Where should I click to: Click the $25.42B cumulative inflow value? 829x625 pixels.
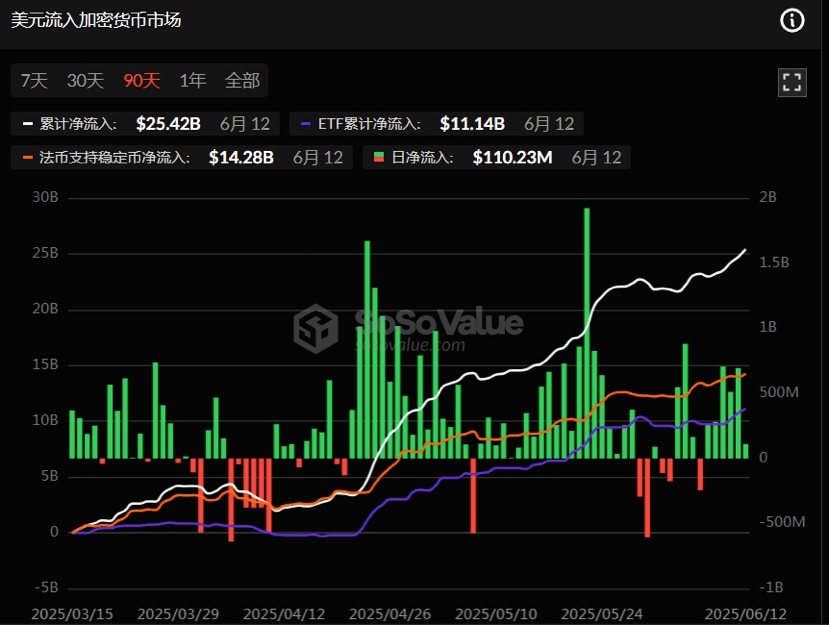(x=168, y=124)
